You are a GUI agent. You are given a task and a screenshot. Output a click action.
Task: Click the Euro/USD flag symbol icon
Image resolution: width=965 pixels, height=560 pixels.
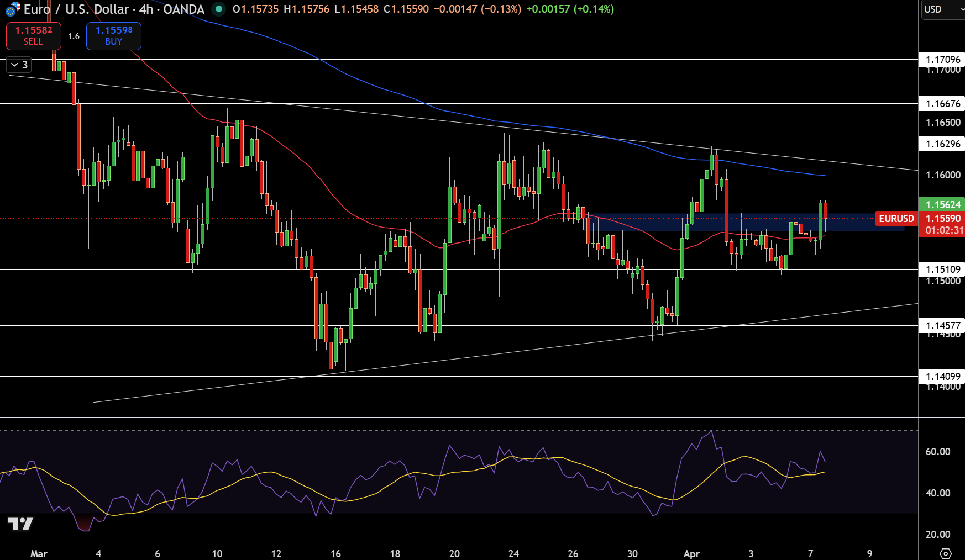click(13, 8)
